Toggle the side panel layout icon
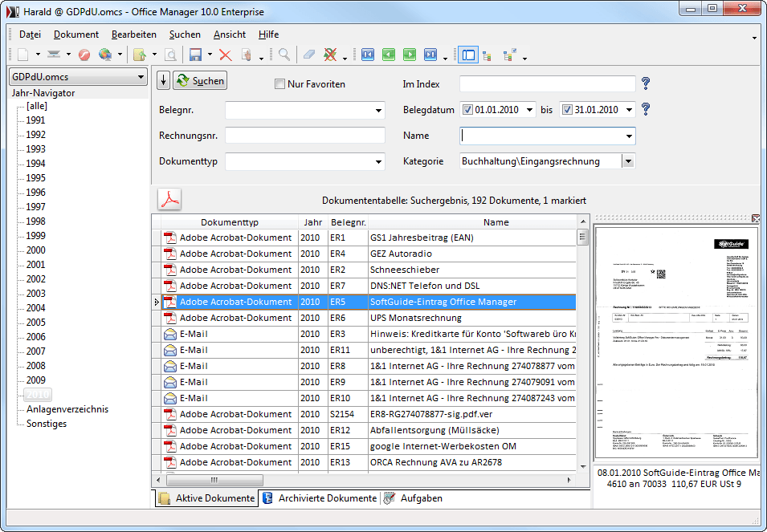 468,55
